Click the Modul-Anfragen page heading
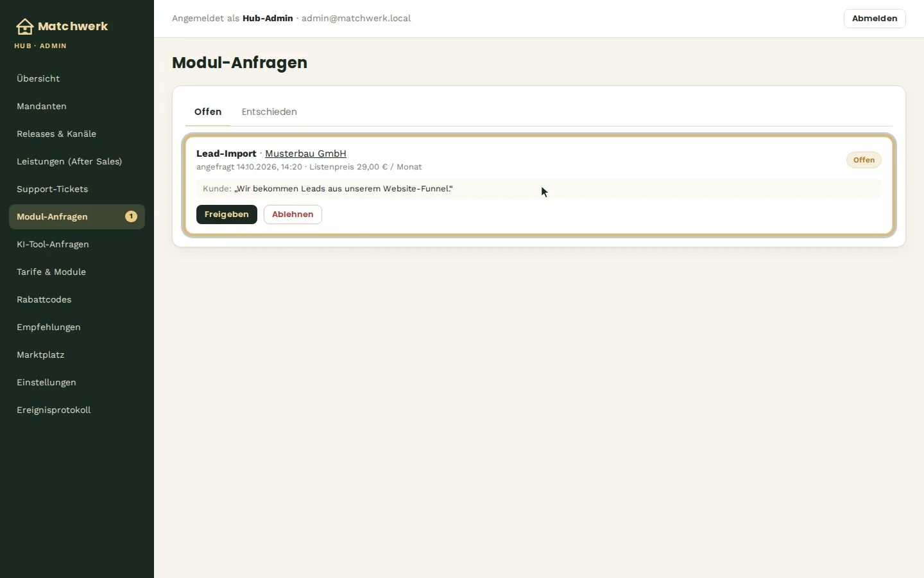Image resolution: width=924 pixels, height=578 pixels. click(239, 63)
